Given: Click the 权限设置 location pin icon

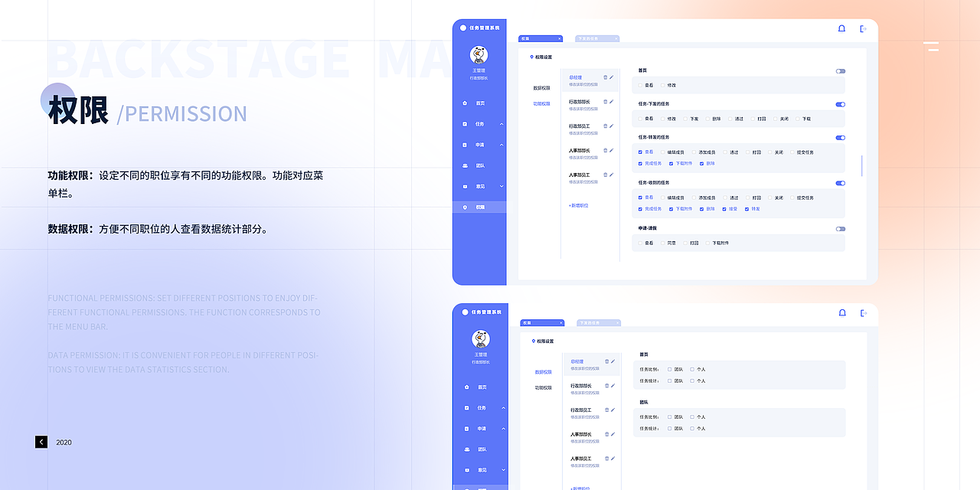Looking at the screenshot, I should pos(531,57).
